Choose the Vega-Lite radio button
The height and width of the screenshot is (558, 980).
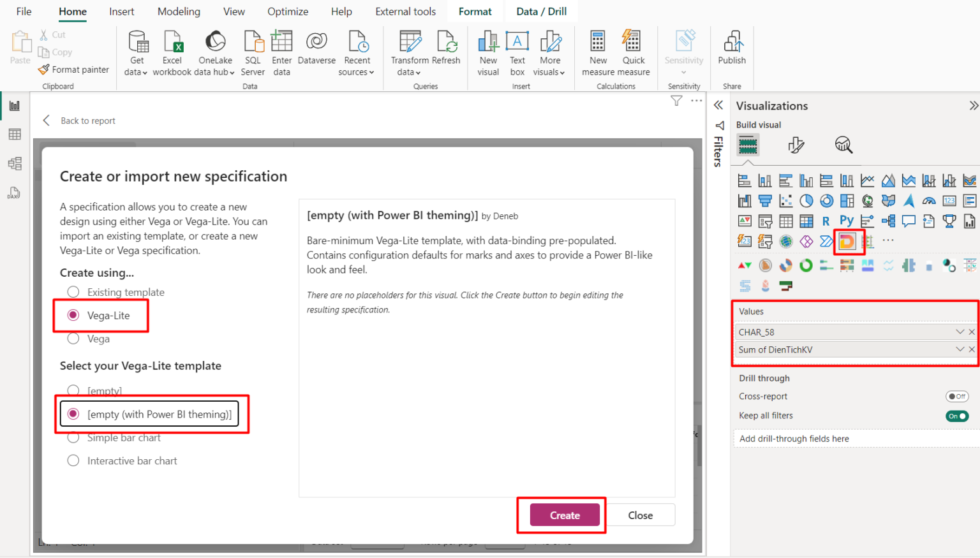click(x=73, y=315)
